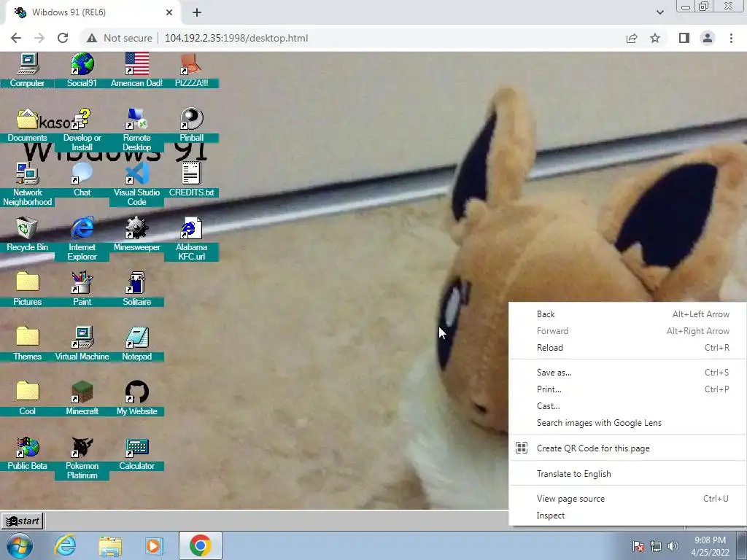Screen dimensions: 747x560
Task: Open the My Website GitHub icon
Action: pos(136,392)
